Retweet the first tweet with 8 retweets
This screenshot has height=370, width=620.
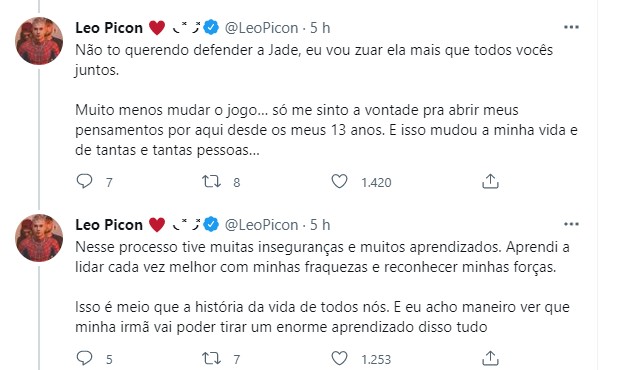coord(212,181)
